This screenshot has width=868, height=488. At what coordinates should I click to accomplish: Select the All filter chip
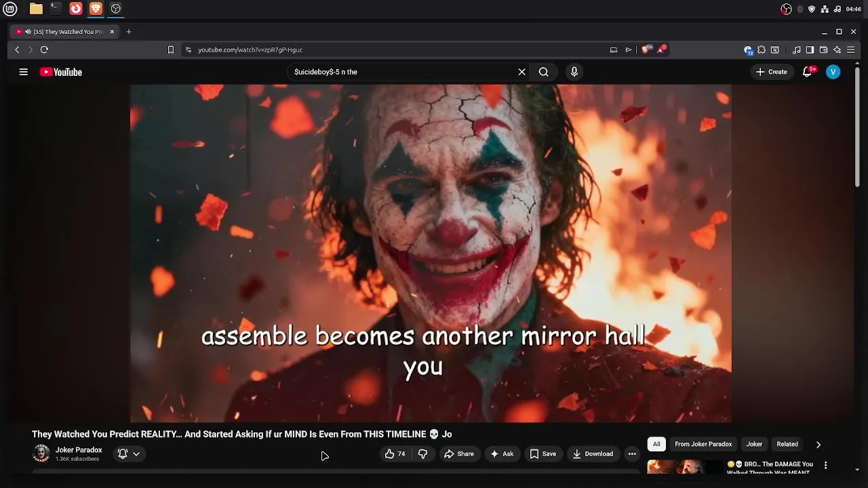656,444
